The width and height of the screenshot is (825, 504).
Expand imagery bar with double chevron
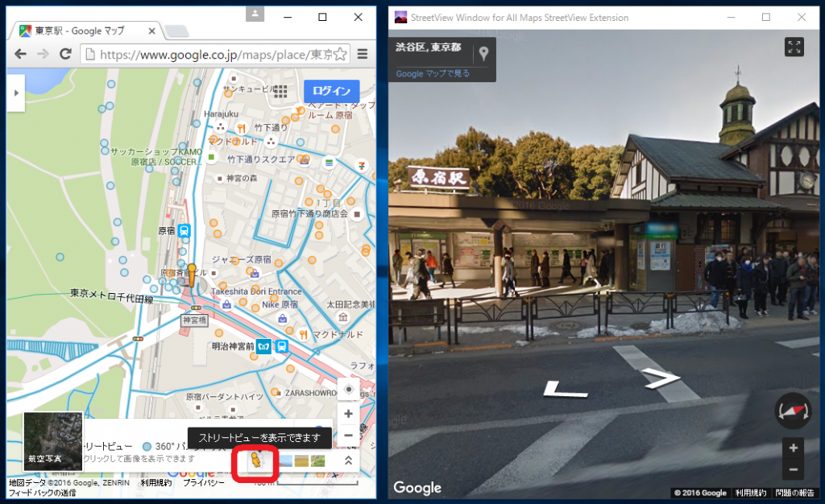coord(348,461)
